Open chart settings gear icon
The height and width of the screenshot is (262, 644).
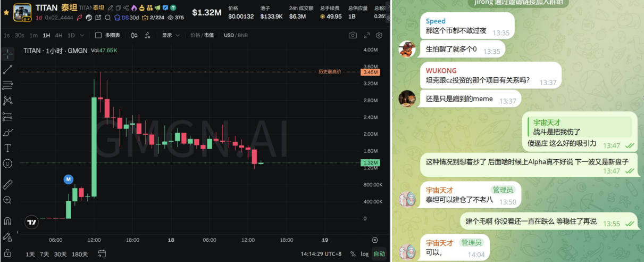[x=379, y=35]
